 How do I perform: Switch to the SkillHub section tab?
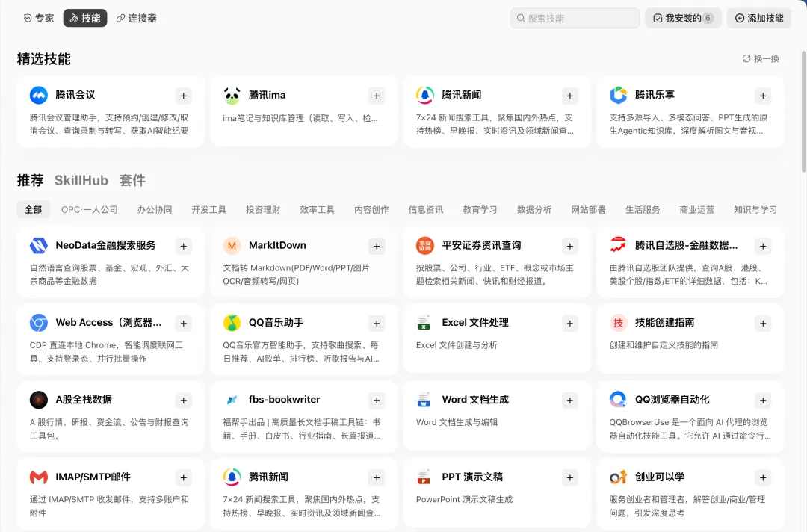81,180
